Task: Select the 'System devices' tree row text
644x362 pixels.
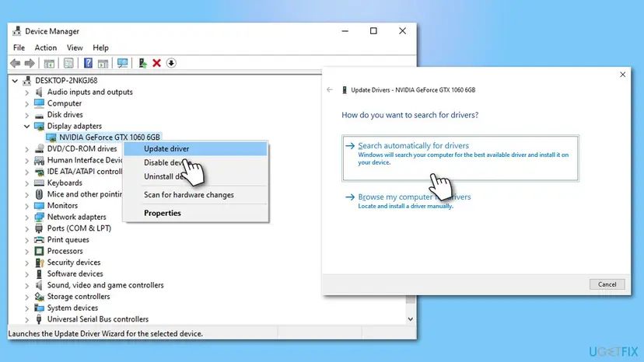Action: coord(72,308)
